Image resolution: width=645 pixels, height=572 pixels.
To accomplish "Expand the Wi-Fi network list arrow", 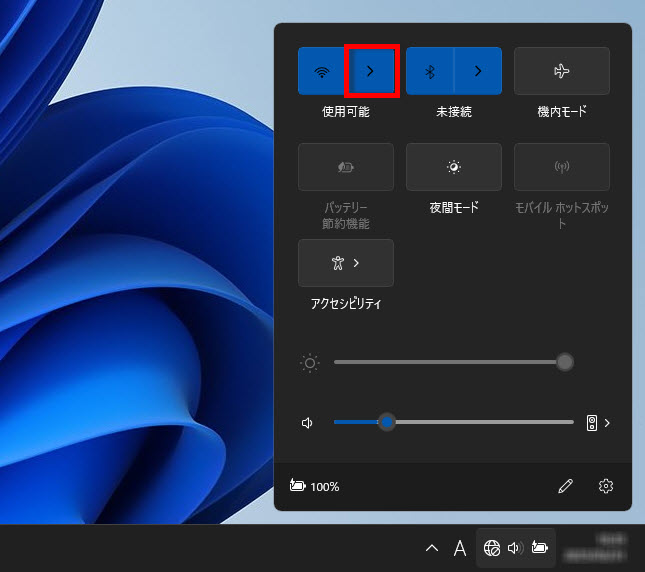I will 371,71.
